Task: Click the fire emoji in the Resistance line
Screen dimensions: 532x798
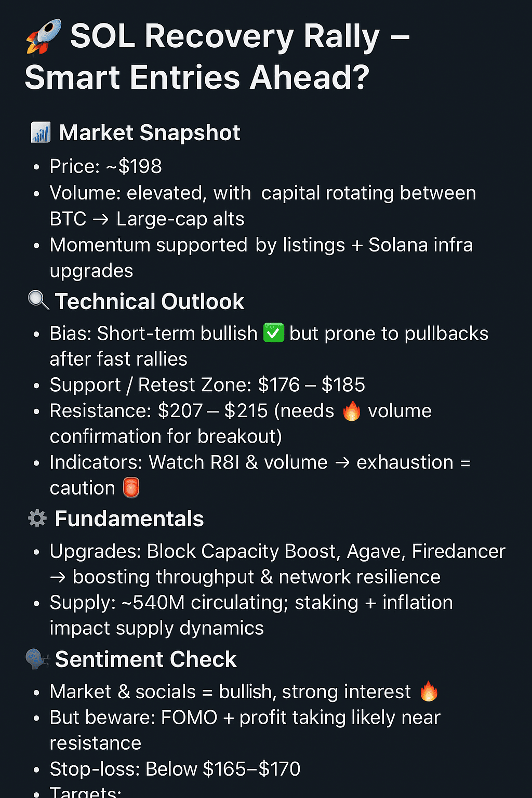Action: [x=352, y=411]
